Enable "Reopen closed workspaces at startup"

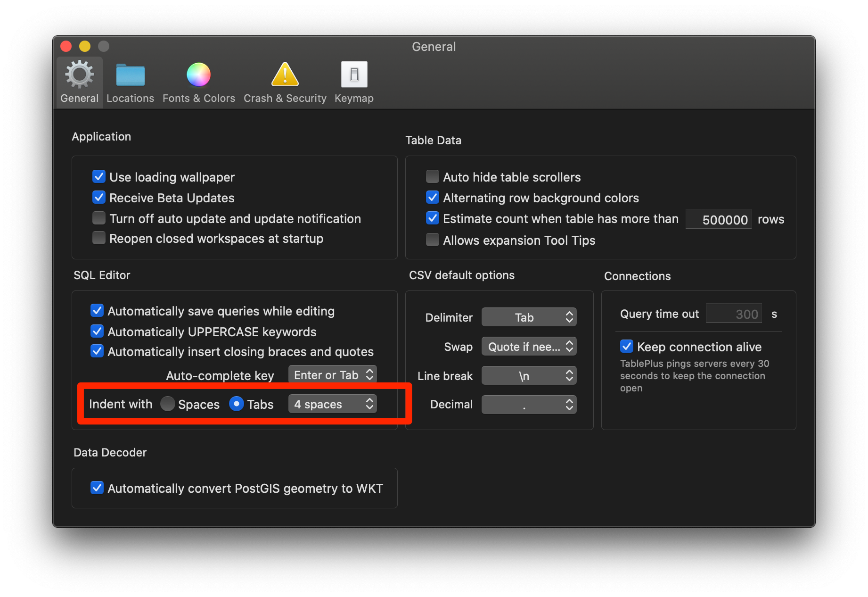click(x=99, y=238)
